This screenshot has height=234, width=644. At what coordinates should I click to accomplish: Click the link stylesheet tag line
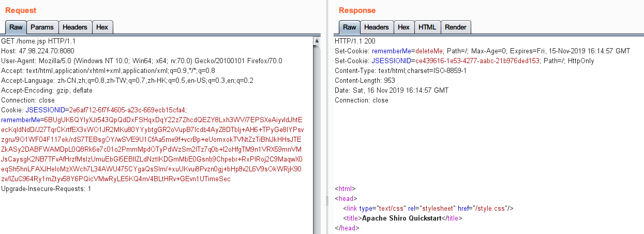coord(428,208)
